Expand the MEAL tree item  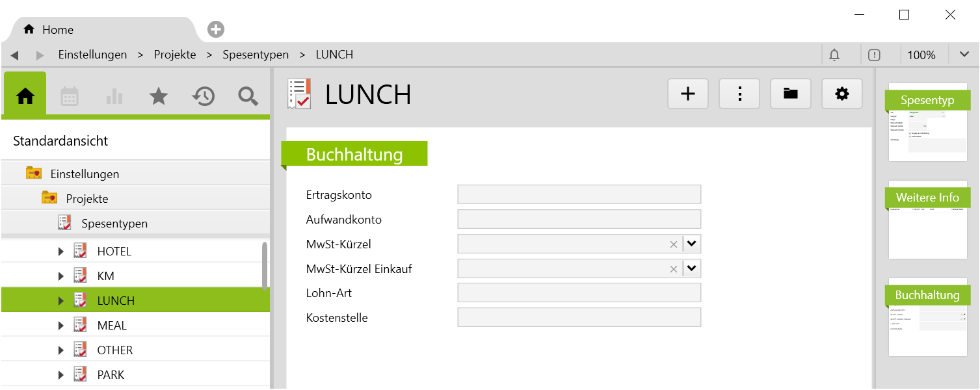(x=61, y=326)
